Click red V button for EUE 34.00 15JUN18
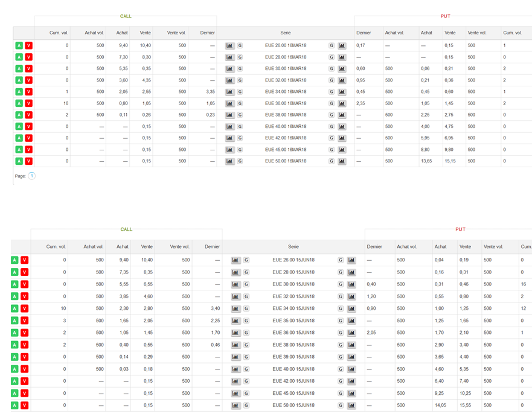 (x=24, y=309)
